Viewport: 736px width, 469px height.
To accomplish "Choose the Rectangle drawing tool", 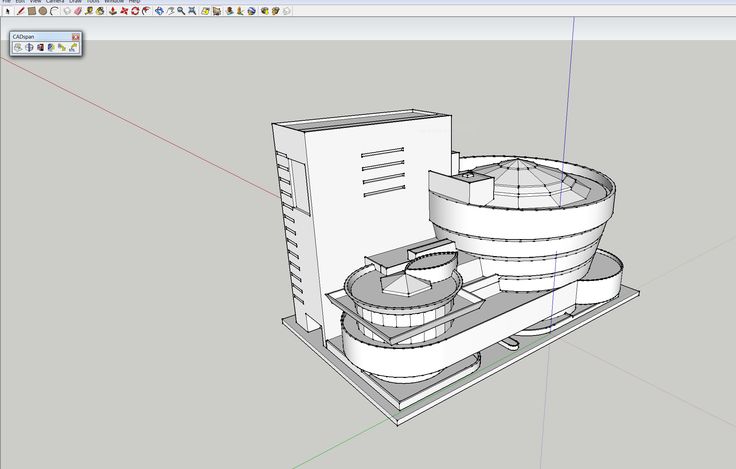I will click(x=31, y=11).
